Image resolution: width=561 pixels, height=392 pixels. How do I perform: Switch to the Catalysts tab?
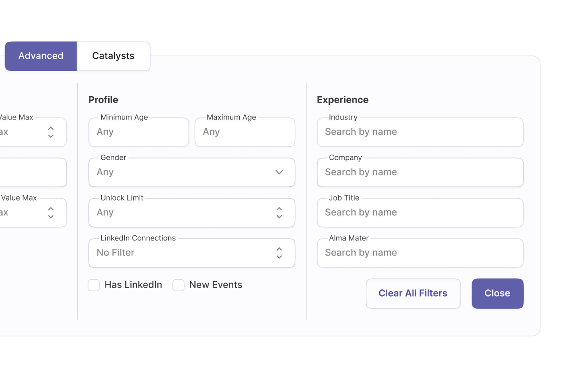click(113, 56)
